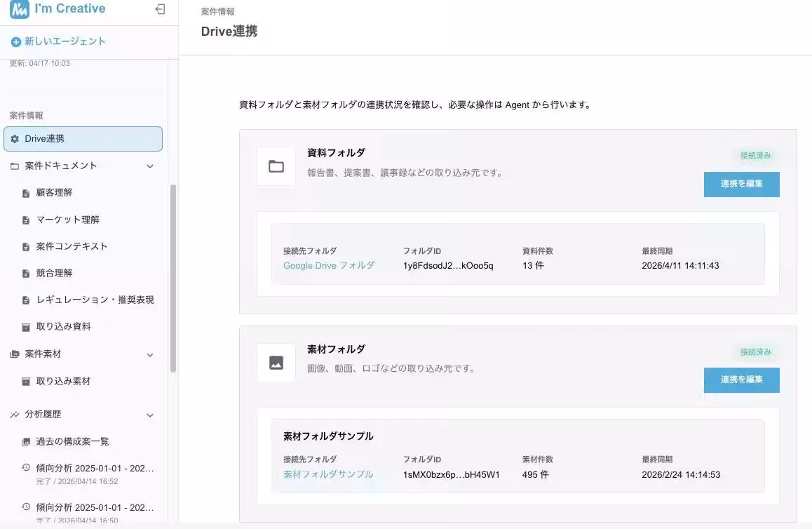Click the folder icon in 資料フォルダ card
The image size is (812, 529).
276,166
